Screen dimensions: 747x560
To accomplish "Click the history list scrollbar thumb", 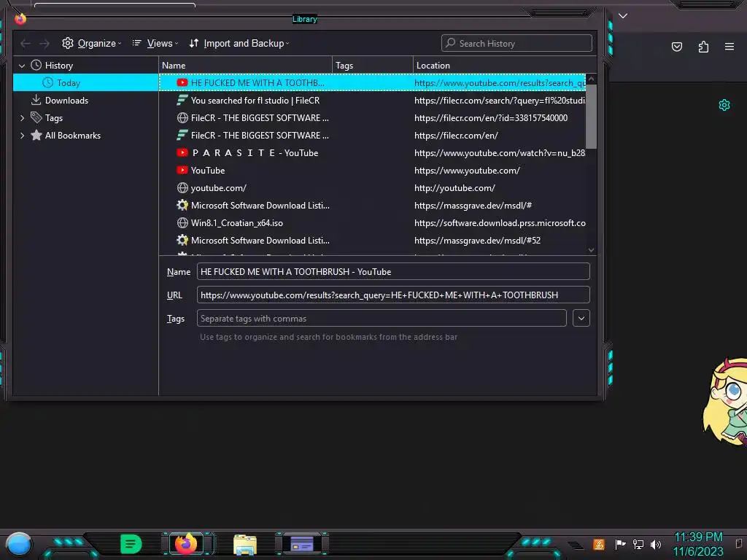I will pos(591,117).
